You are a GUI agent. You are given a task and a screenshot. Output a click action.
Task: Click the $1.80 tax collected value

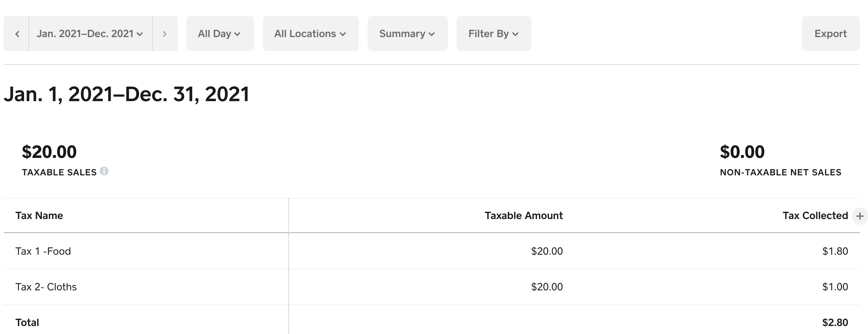tap(835, 251)
